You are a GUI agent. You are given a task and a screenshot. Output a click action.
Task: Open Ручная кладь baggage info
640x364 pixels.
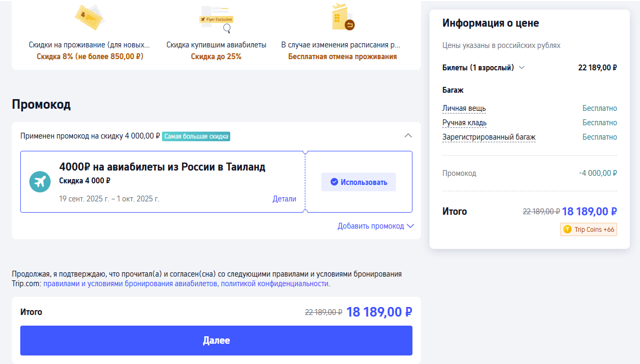[x=464, y=123]
